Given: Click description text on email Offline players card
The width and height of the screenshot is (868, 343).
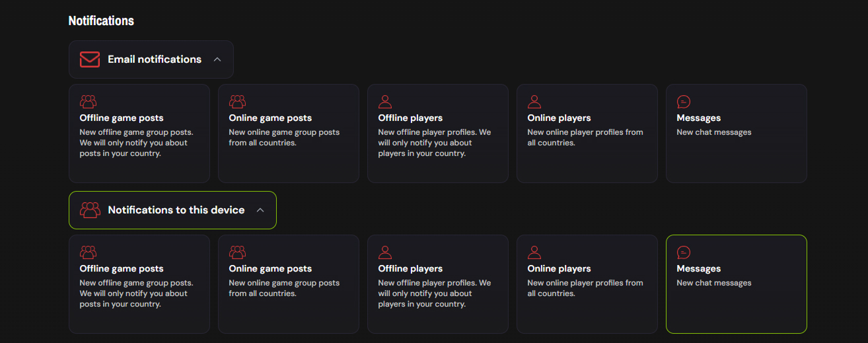Looking at the screenshot, I should coord(434,143).
